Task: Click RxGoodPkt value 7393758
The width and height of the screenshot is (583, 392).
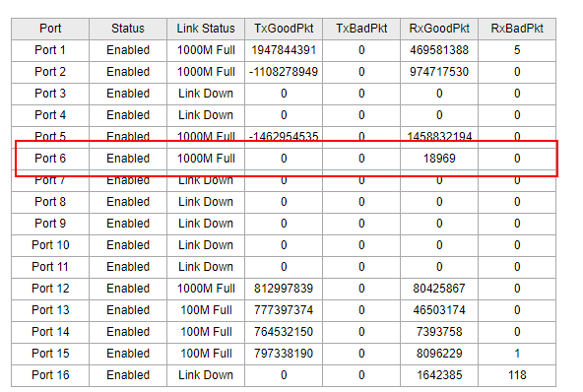Action: pyautogui.click(x=439, y=332)
